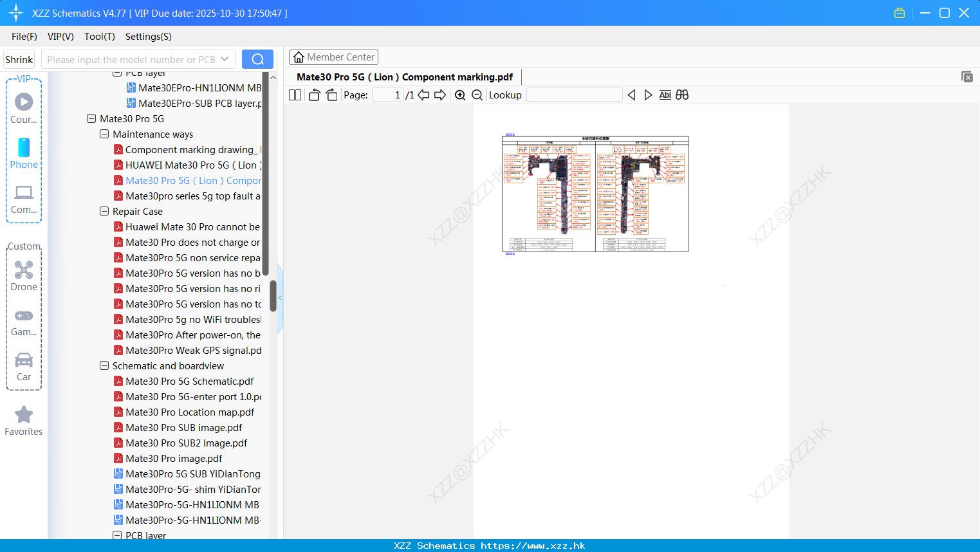980x552 pixels.
Task: Zoom in on the PDF
Action: 460,95
